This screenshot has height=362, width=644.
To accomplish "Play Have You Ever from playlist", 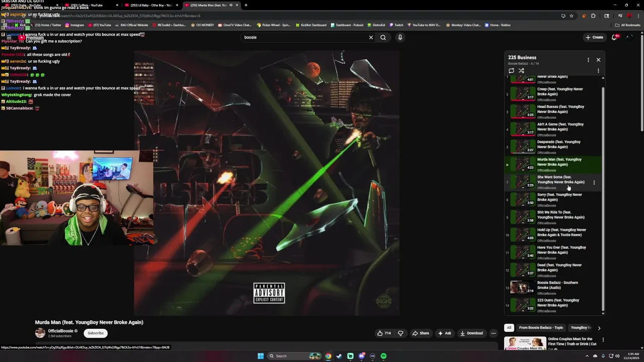I will [x=553, y=252].
